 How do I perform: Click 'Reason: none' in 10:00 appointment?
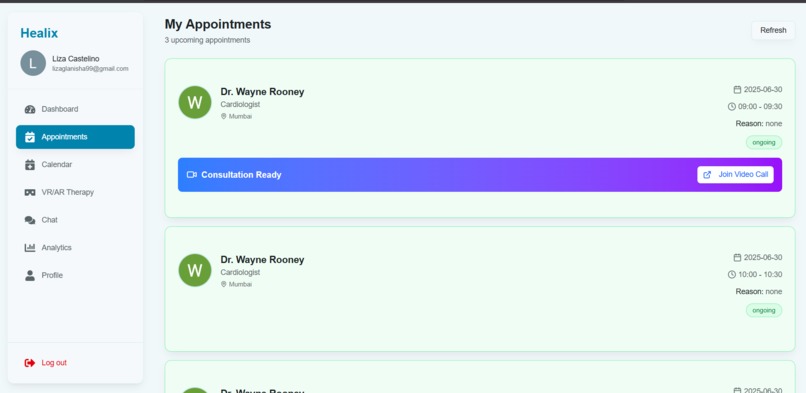coord(759,291)
